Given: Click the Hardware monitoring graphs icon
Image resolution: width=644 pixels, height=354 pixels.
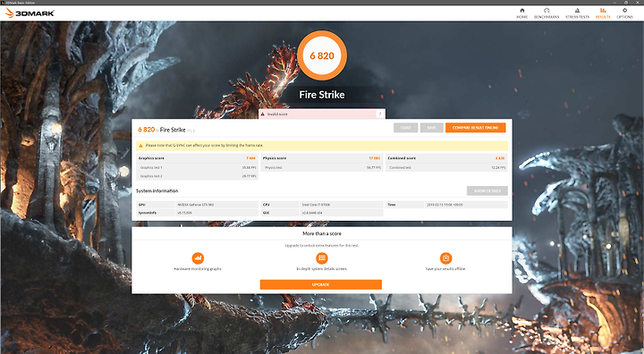Looking at the screenshot, I should coord(198,258).
